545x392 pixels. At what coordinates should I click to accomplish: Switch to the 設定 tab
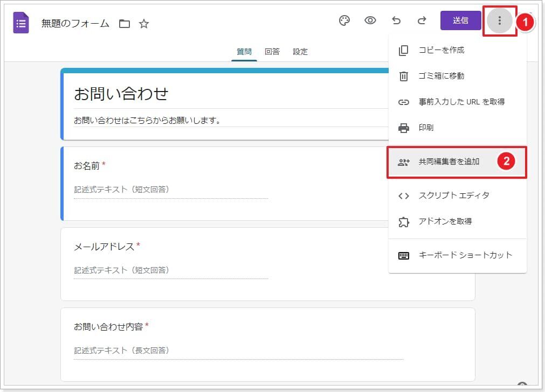click(300, 52)
